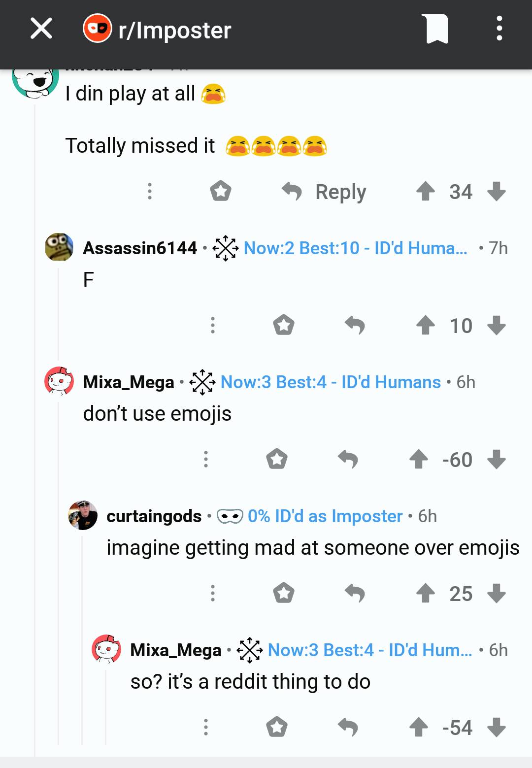Open the three-dot menu on curtaingods comment
The height and width of the screenshot is (768, 532).
212,593
